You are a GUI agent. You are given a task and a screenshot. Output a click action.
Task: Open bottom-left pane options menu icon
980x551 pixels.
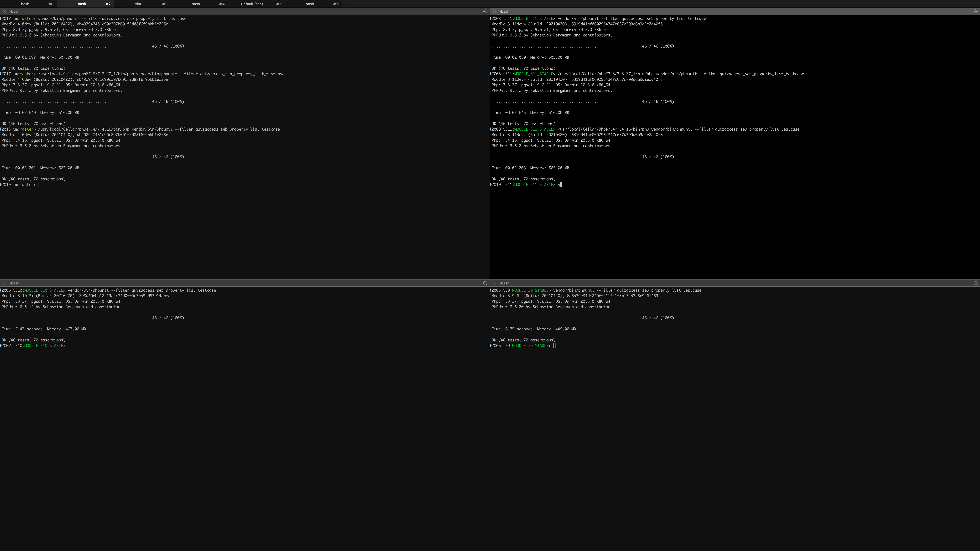485,283
